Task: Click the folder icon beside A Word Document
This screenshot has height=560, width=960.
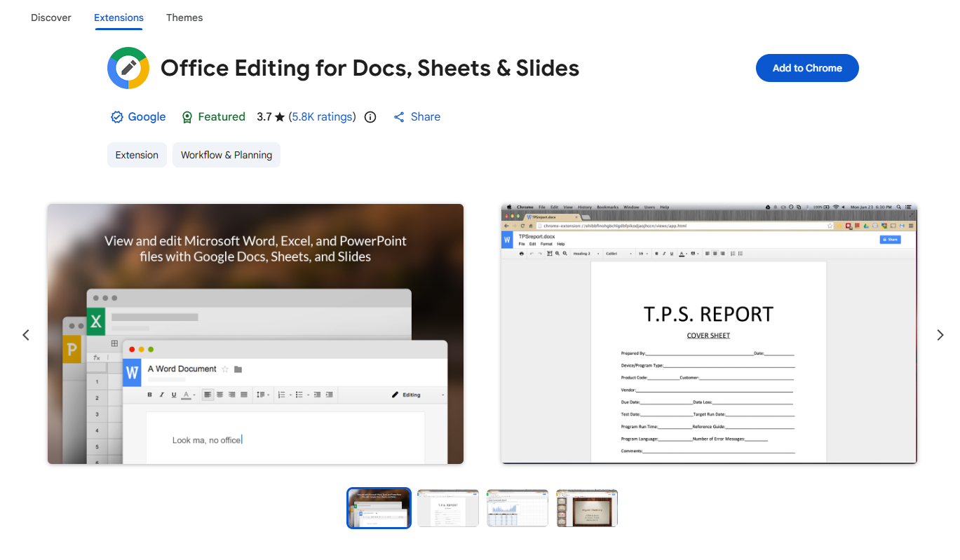Action: tap(238, 369)
